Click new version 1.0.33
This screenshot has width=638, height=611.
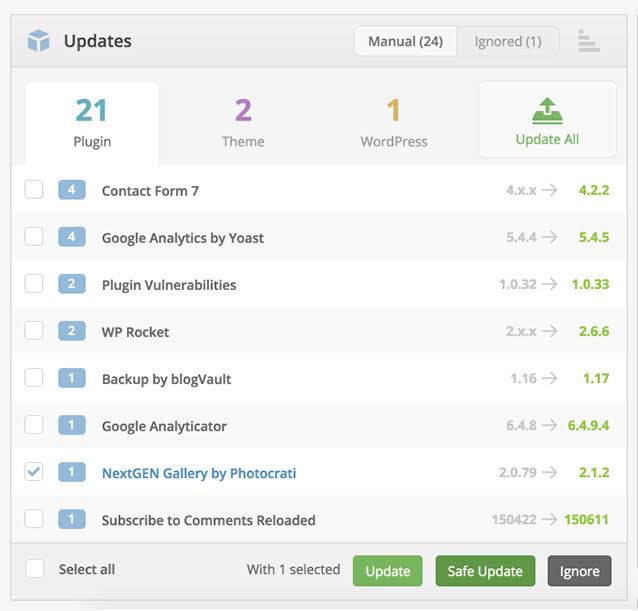click(590, 284)
